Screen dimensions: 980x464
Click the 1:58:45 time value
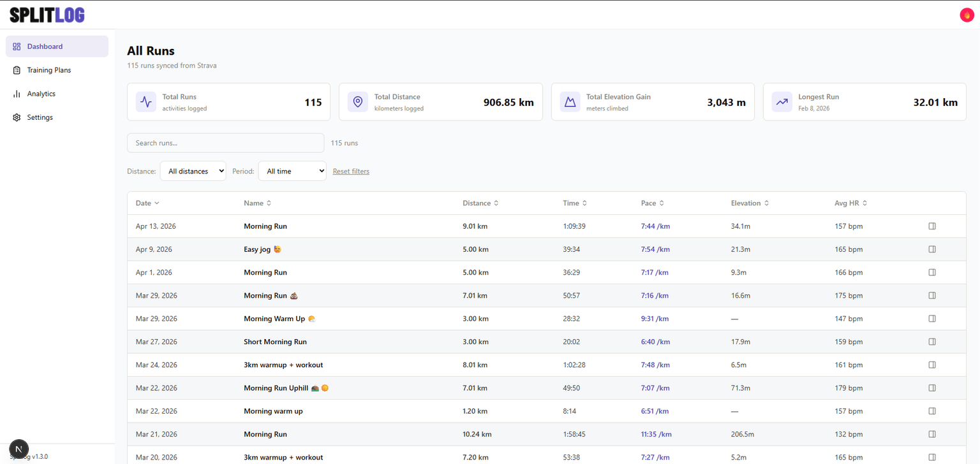click(574, 434)
